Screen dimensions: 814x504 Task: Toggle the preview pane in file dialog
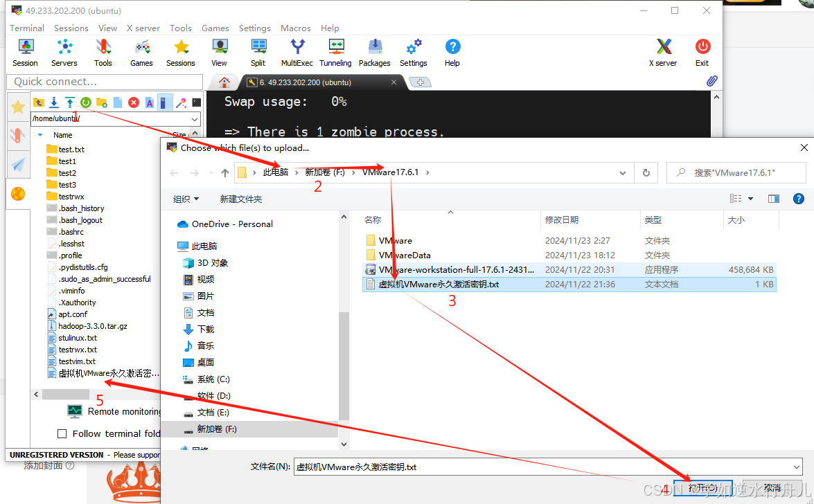774,199
